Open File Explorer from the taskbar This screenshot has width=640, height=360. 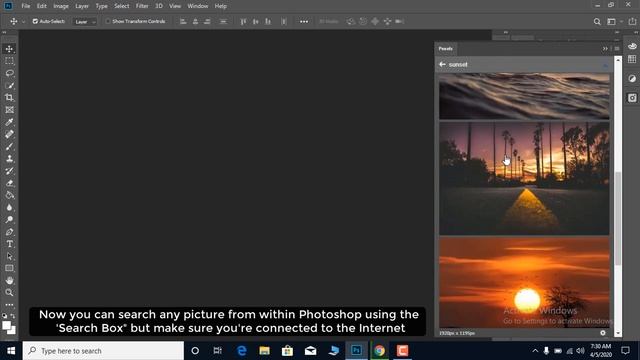coord(264,351)
